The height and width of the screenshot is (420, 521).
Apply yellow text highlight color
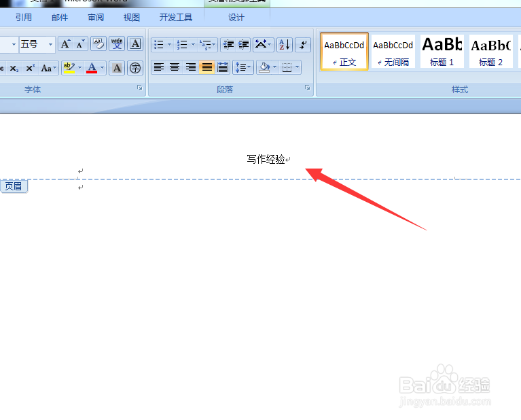point(69,68)
